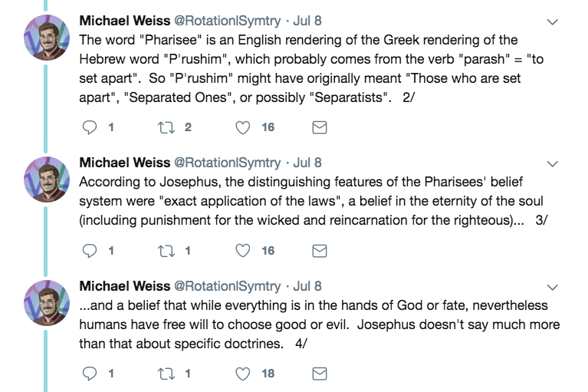Open the Jul 8 timestamp of tweet 4/
Image resolution: width=588 pixels, height=392 pixels.
coord(307,286)
